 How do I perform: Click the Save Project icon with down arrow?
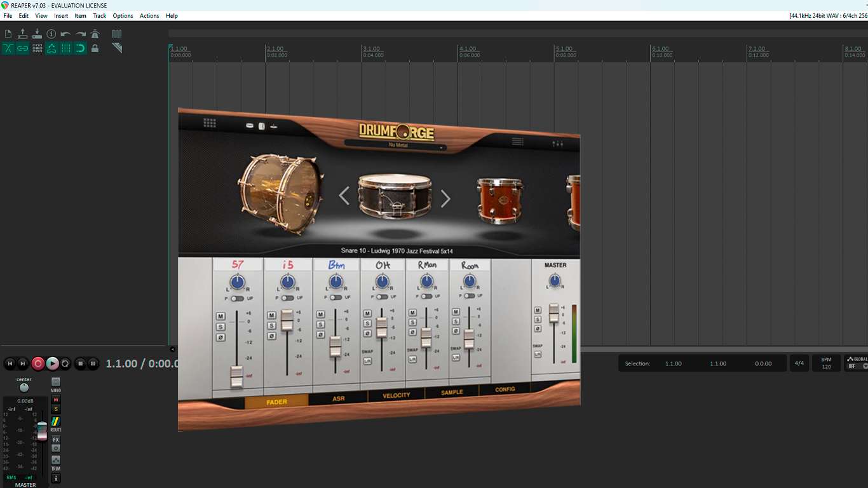(37, 34)
